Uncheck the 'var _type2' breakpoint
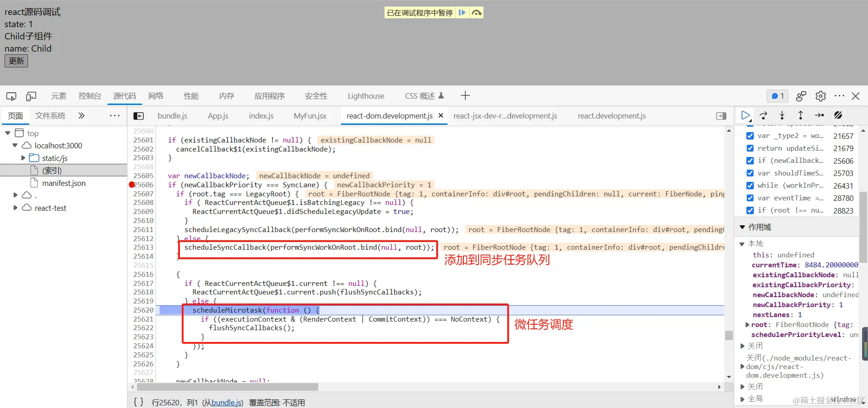 (750, 136)
